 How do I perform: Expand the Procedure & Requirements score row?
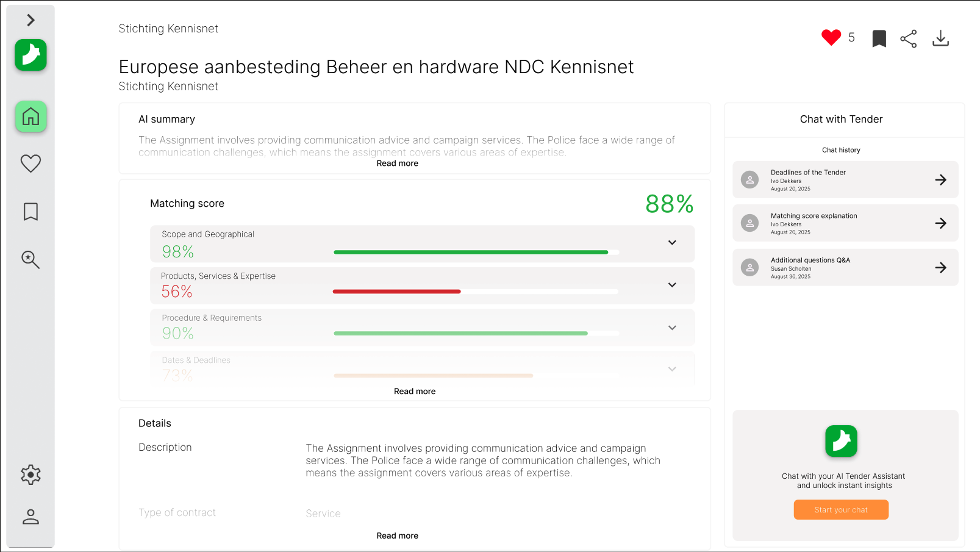pos(672,328)
